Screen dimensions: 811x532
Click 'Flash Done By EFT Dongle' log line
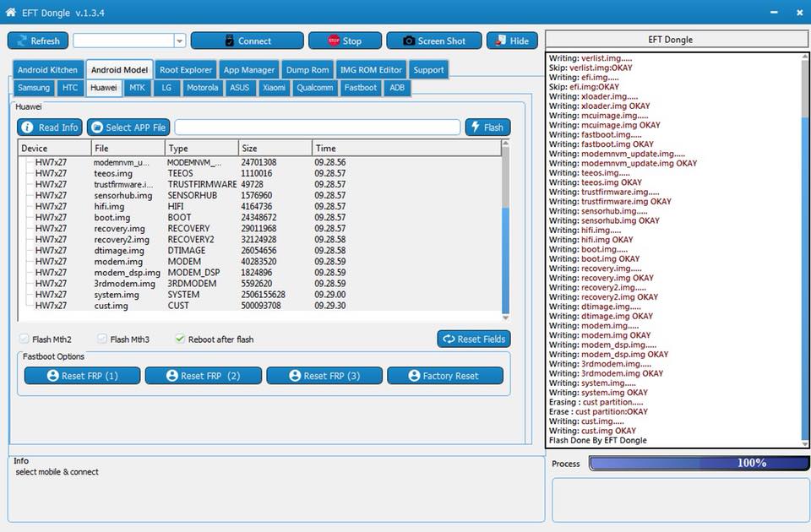click(x=598, y=441)
